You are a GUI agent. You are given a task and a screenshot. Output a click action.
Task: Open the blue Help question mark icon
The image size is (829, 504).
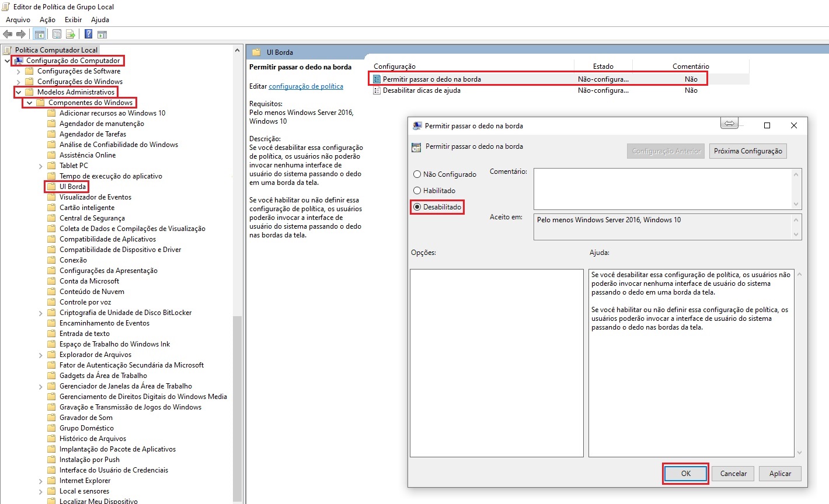[x=88, y=34]
